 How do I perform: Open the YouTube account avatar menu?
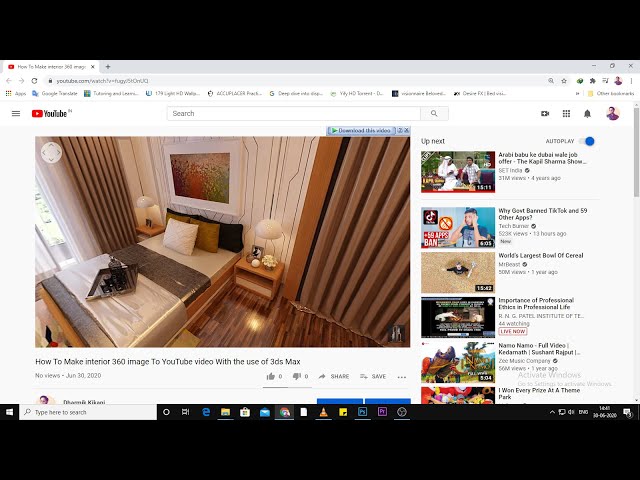(x=613, y=113)
